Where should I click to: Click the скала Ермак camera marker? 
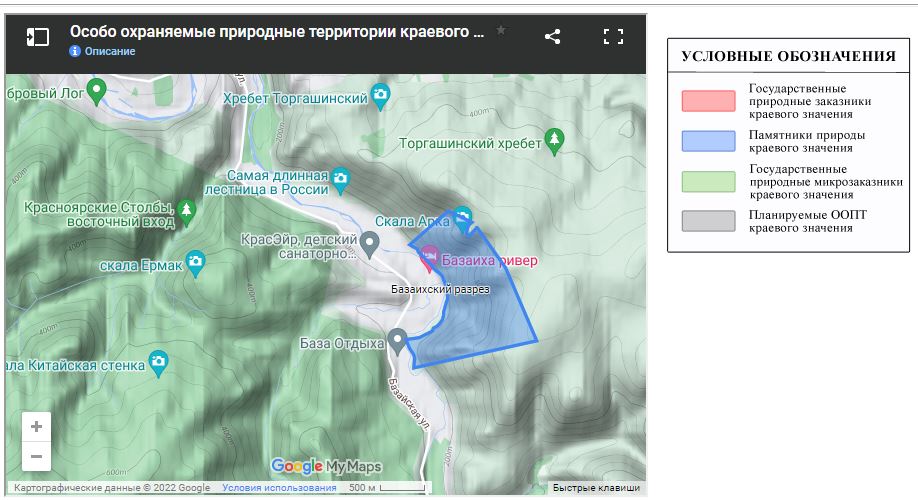(195, 263)
